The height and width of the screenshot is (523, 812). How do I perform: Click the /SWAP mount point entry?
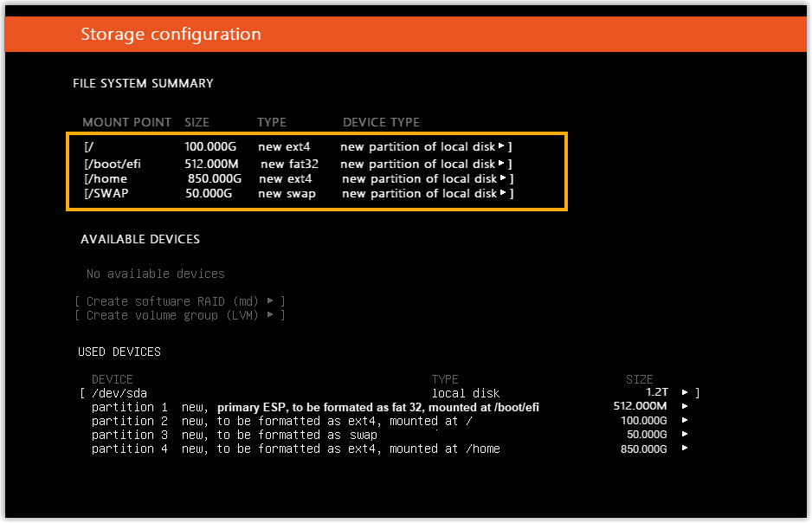[x=108, y=194]
